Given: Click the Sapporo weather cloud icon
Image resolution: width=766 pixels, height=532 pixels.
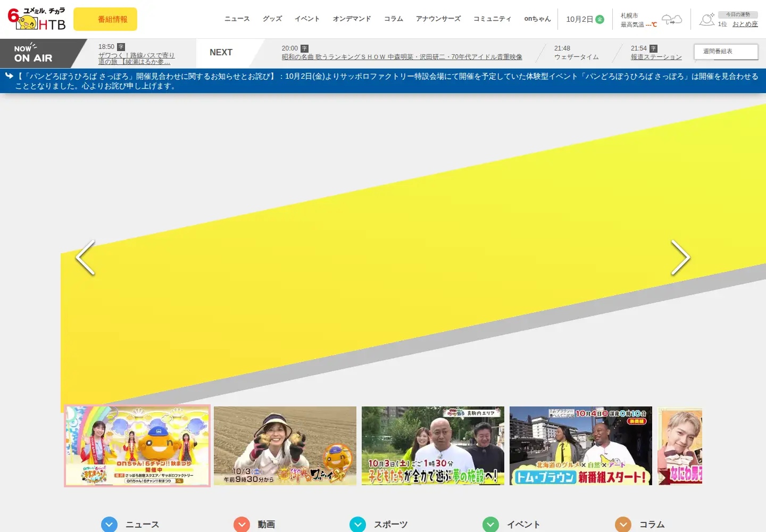Looking at the screenshot, I should point(671,20).
